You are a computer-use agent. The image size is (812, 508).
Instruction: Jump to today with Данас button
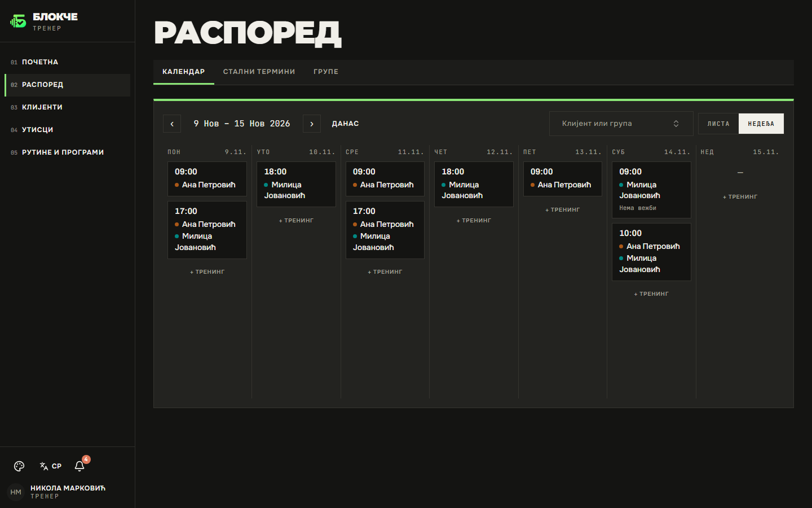click(346, 124)
